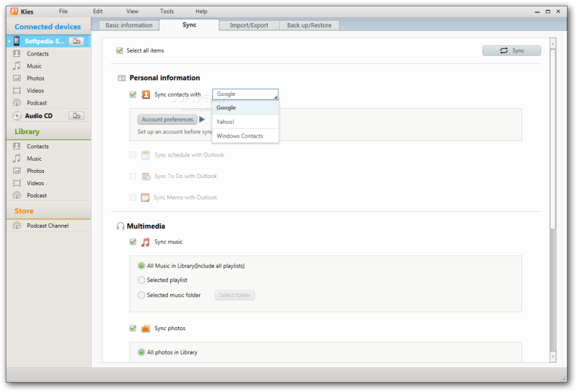577x392 pixels.
Task: Open Podcast Channel in Store section
Action: tap(48, 226)
